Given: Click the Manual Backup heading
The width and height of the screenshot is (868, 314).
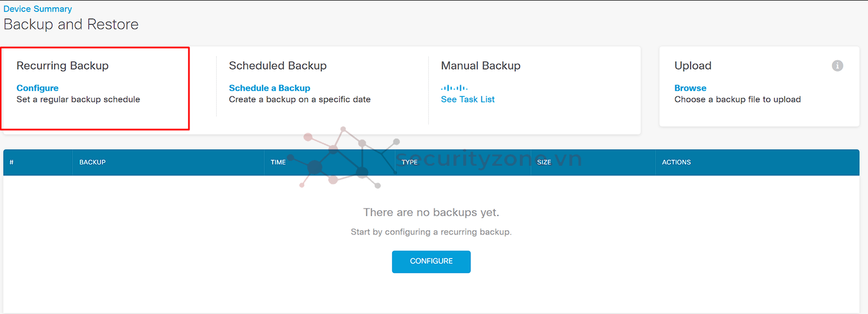Looking at the screenshot, I should [481, 66].
